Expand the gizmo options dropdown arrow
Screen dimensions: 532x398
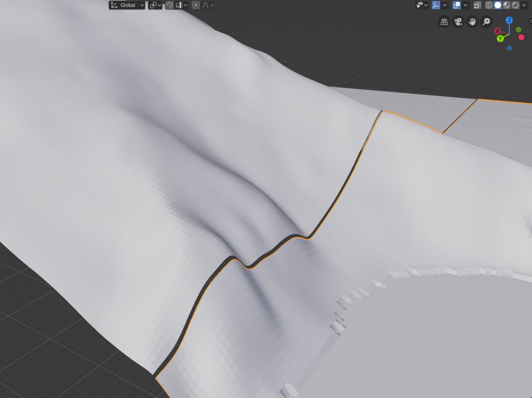coord(444,5)
